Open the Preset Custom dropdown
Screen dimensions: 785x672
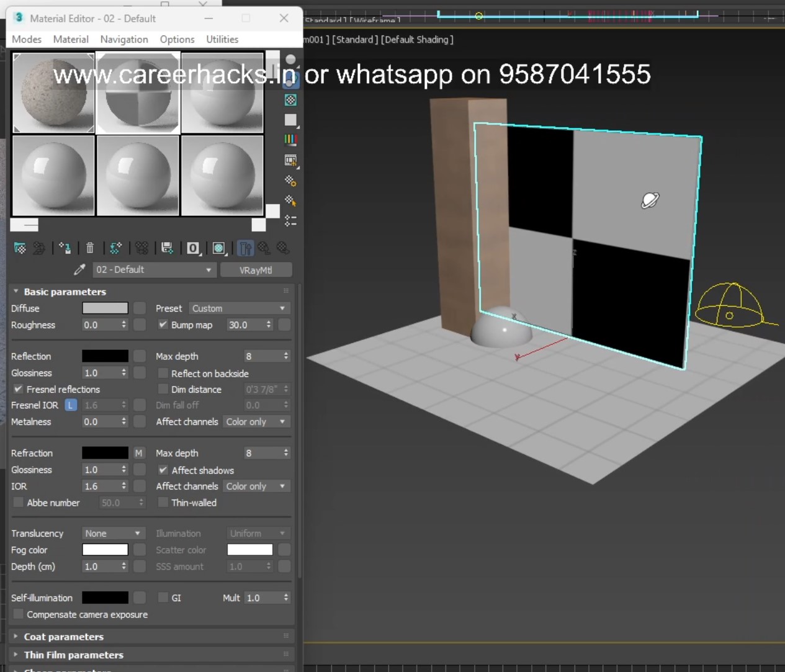(239, 308)
